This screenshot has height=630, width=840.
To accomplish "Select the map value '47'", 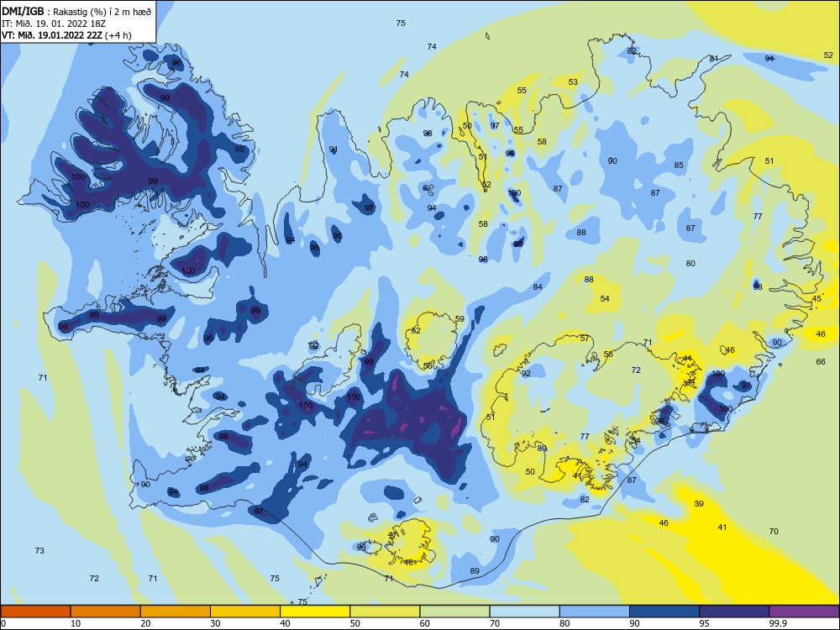I will (x=392, y=535).
